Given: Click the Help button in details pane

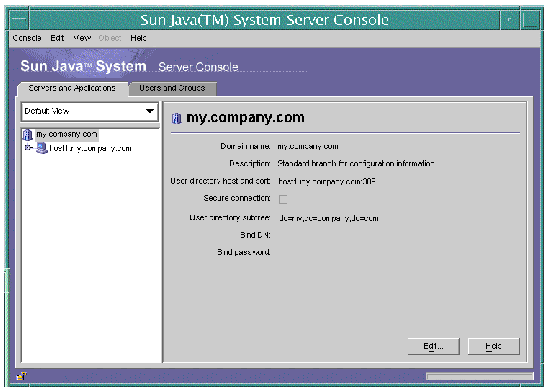Looking at the screenshot, I should click(x=494, y=346).
